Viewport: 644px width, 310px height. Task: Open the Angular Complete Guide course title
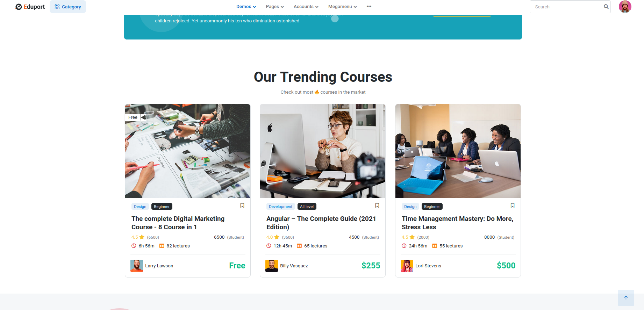[x=321, y=223]
